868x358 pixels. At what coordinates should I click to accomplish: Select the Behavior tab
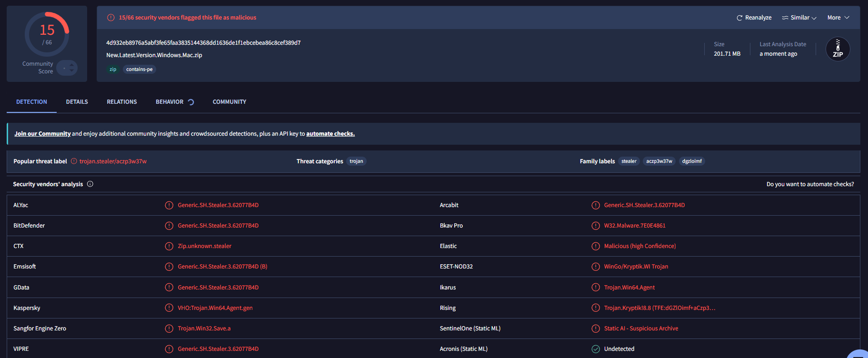pos(170,102)
